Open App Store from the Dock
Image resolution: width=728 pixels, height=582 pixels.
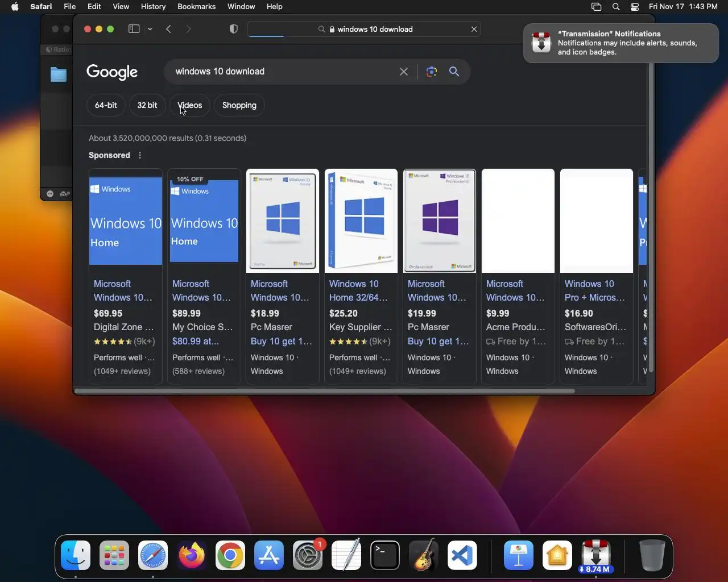269,555
